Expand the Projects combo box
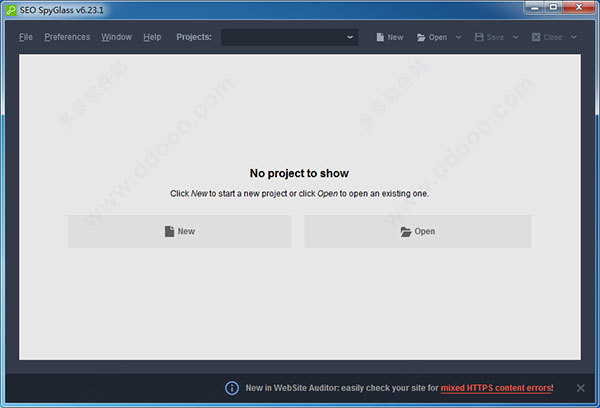Screen dimensions: 600x408 (x=290, y=37)
